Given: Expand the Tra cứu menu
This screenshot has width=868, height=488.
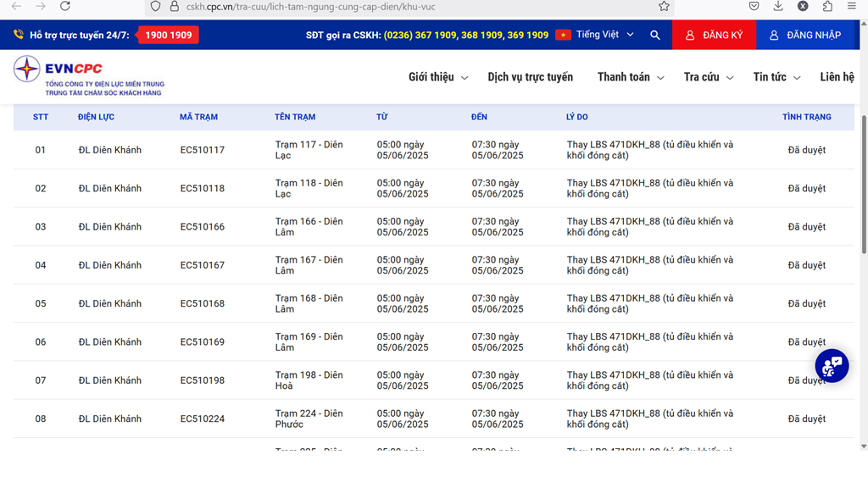Looking at the screenshot, I should (708, 77).
